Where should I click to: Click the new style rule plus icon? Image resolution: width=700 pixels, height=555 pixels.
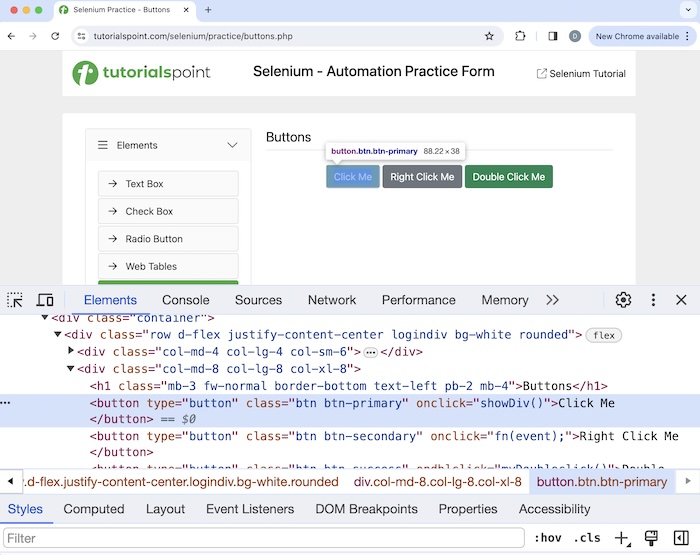click(x=621, y=538)
